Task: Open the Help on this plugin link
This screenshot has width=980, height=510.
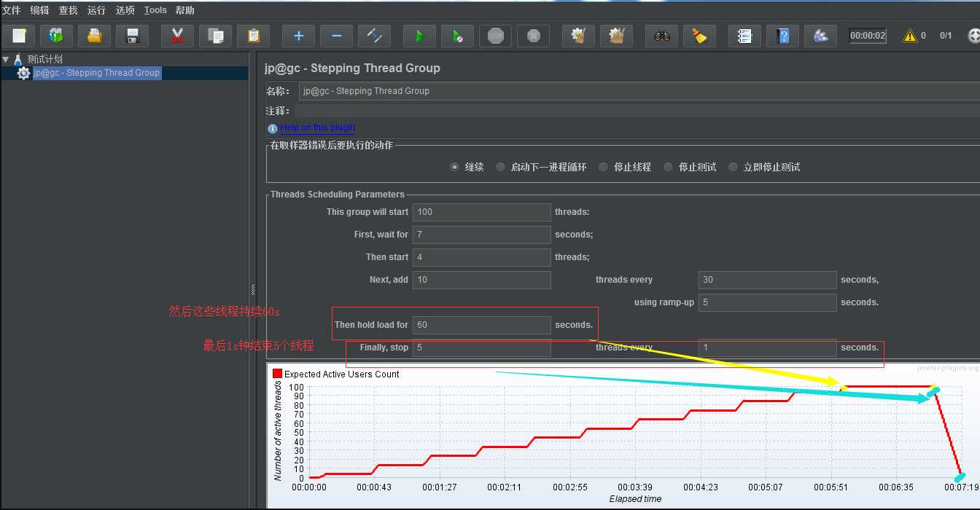Action: click(317, 127)
